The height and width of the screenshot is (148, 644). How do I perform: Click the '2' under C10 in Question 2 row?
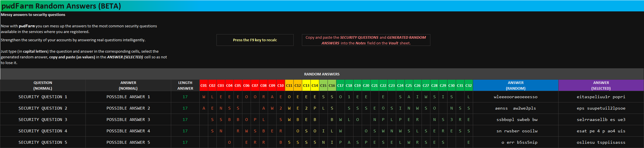point(281,108)
